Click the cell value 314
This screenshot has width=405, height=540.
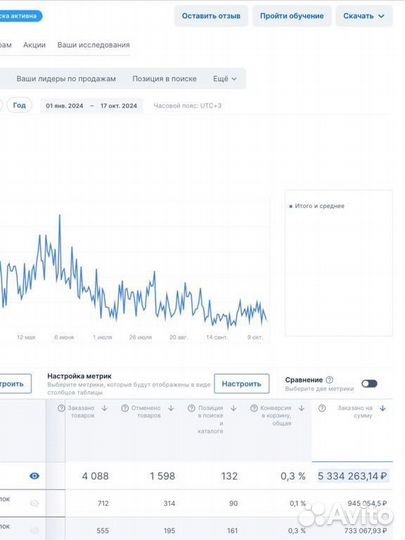(169, 503)
